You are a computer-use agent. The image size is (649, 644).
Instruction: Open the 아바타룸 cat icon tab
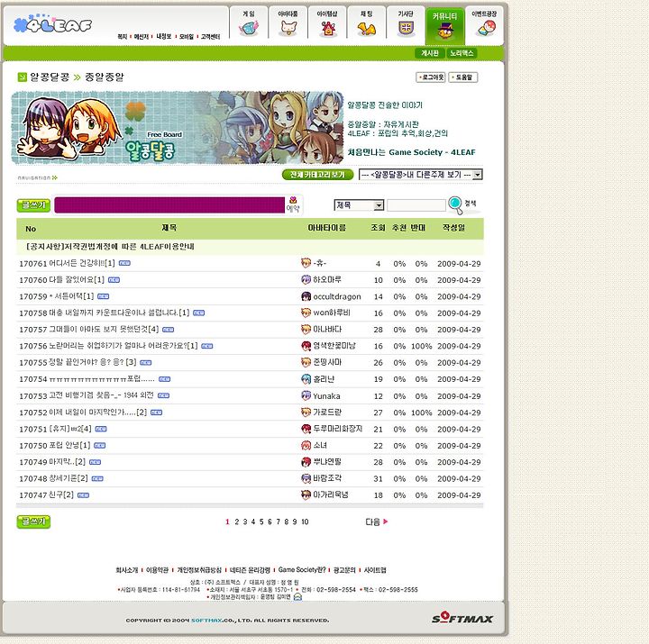click(x=288, y=23)
